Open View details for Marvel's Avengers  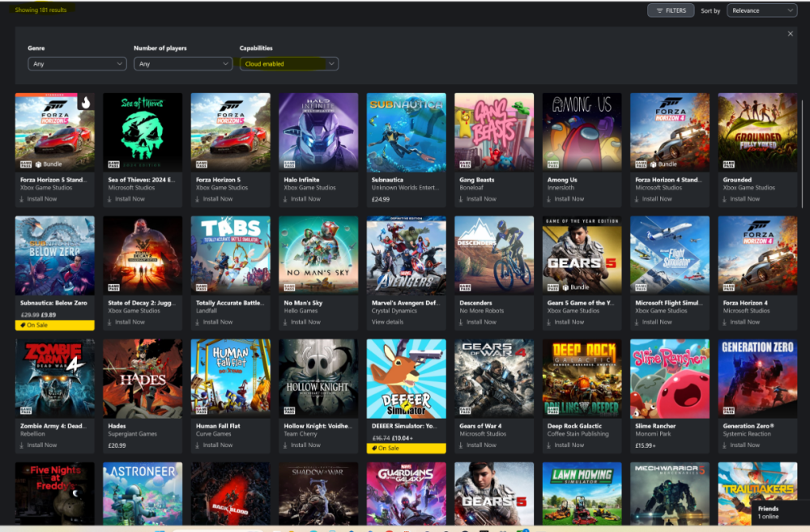coord(388,322)
